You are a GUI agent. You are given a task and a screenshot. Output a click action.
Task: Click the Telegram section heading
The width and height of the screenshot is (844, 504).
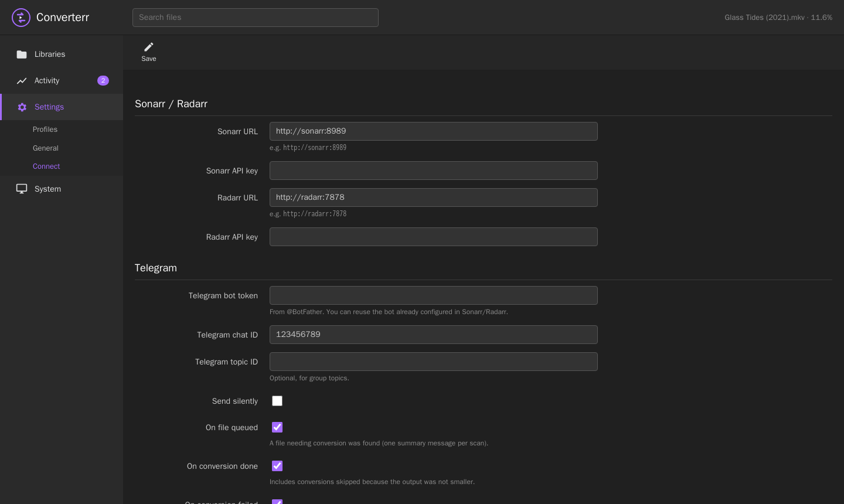[x=156, y=268]
